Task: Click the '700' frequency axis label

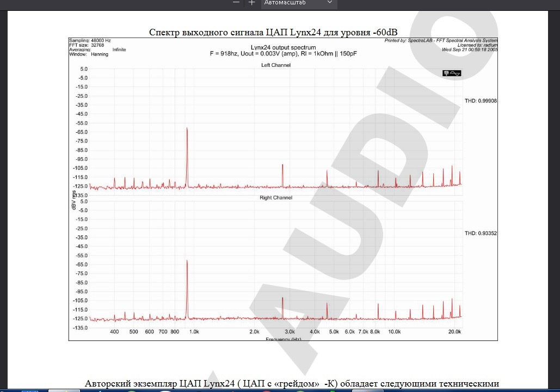Action: (163, 332)
